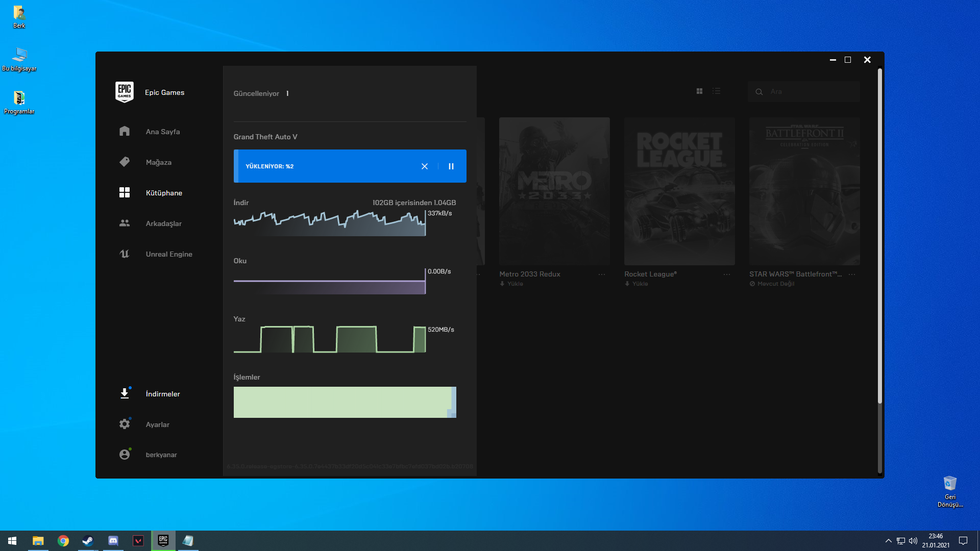Pause the Grand Theft Auto V download
This screenshot has height=551, width=980.
click(451, 166)
